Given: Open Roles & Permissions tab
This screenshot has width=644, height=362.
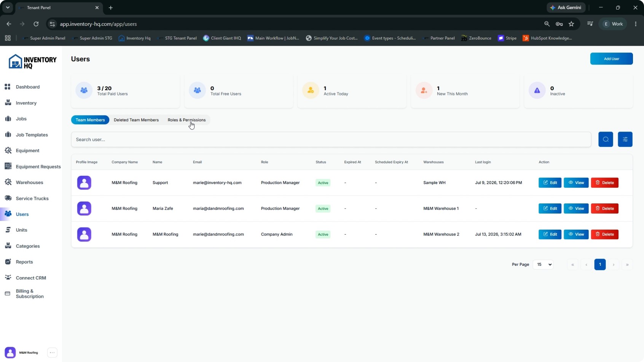Looking at the screenshot, I should pos(187,120).
